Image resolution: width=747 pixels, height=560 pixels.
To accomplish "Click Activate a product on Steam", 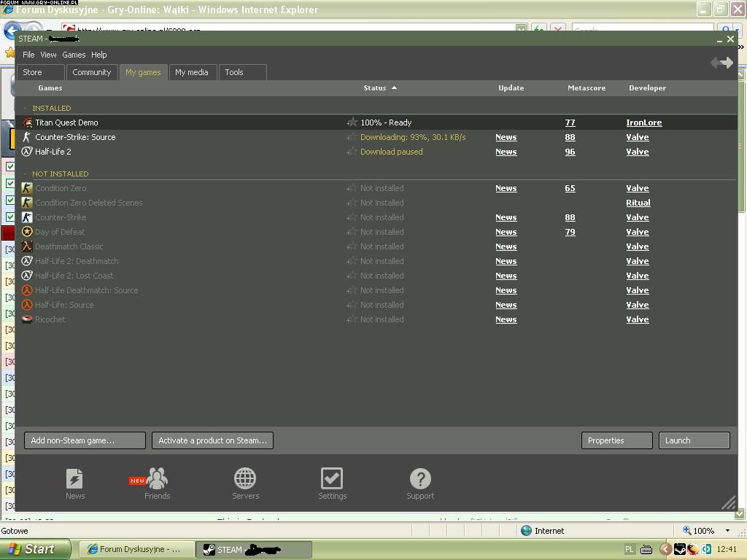I will 212,440.
